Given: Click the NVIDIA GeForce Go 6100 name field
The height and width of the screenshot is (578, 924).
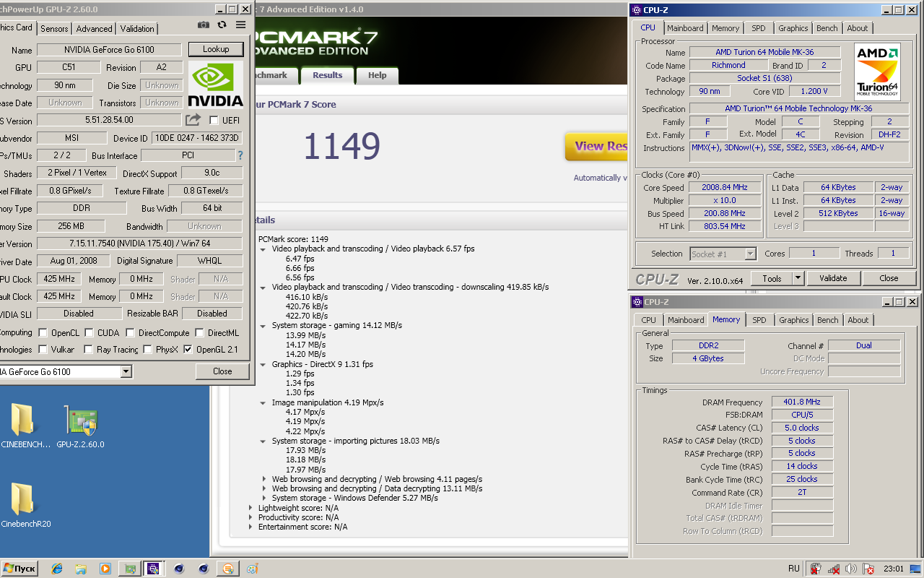Looking at the screenshot, I should (109, 50).
